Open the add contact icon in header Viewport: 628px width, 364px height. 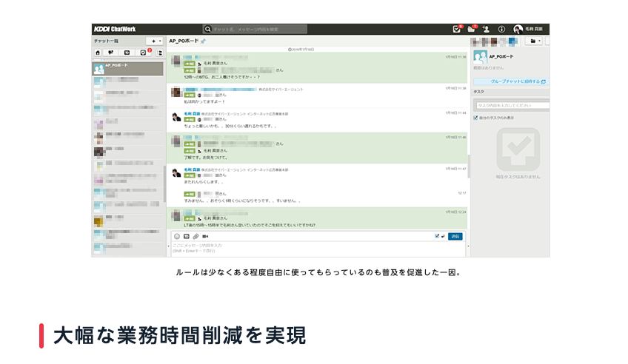(x=486, y=29)
